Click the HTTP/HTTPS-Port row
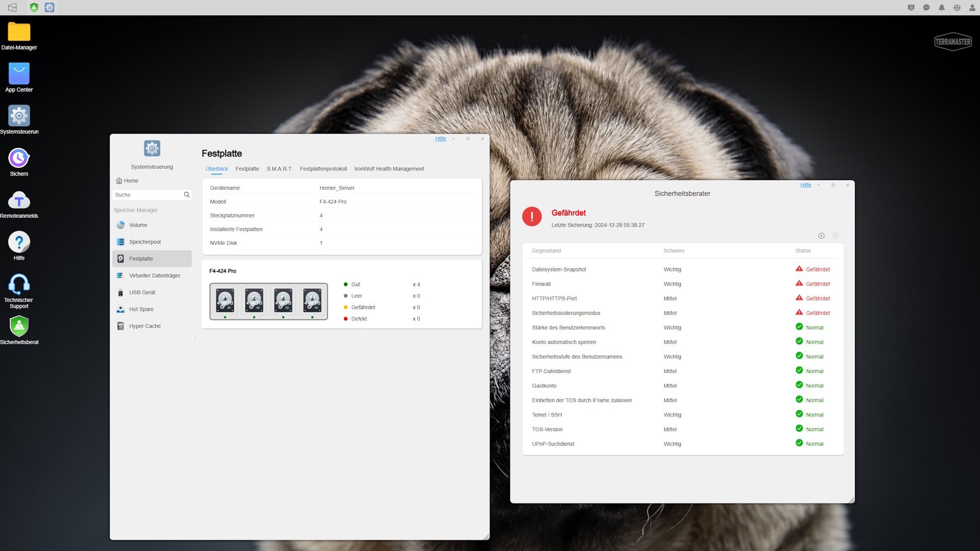980x551 pixels. coord(682,298)
